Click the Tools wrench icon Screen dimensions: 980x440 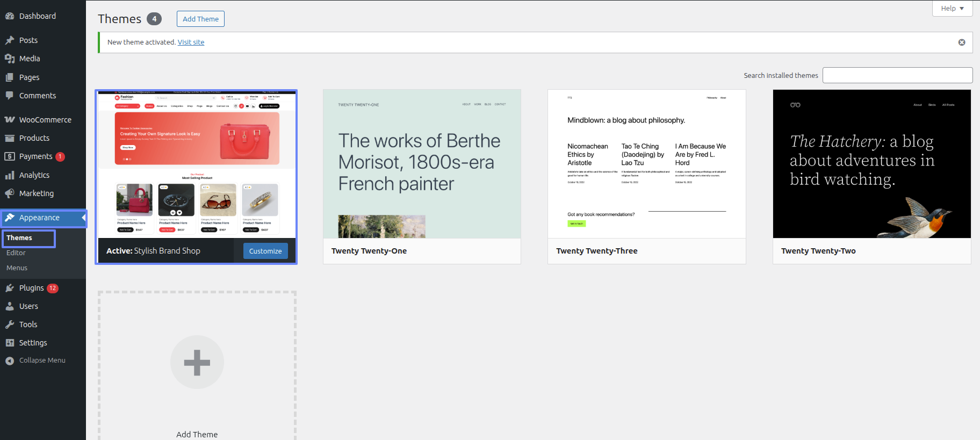(10, 324)
